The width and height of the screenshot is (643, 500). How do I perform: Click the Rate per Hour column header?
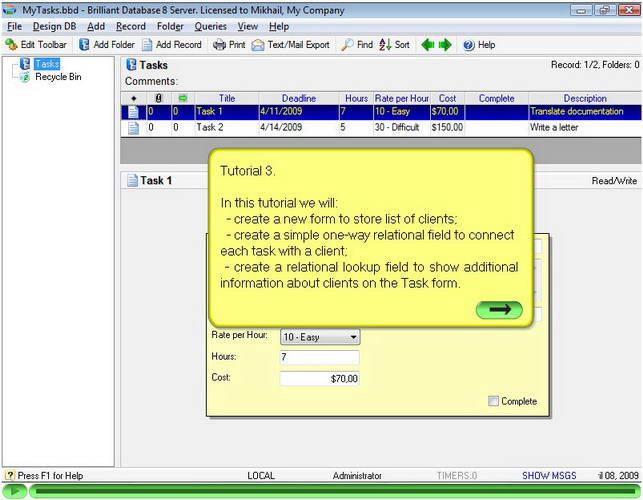pos(401,98)
